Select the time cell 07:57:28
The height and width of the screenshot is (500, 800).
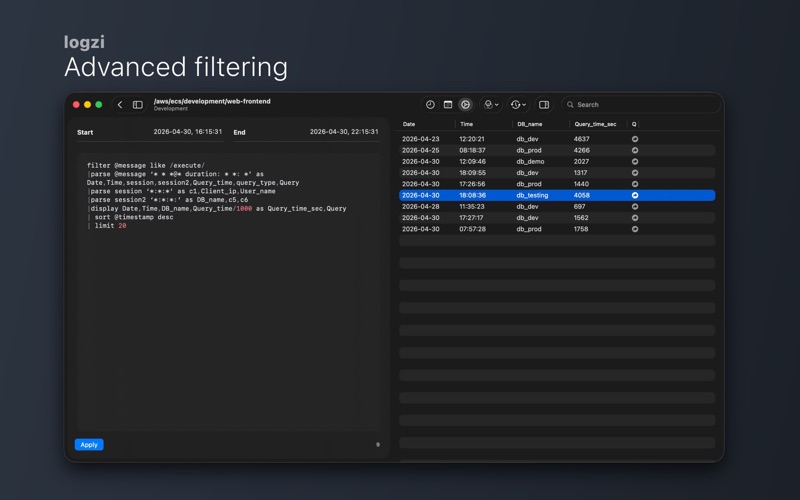(x=472, y=229)
